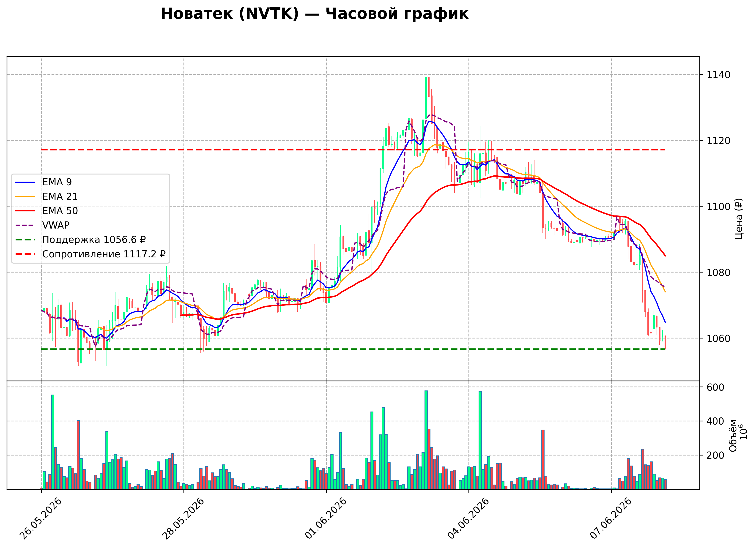This screenshot has height=548, width=756.
Task: Click the 01.06.2026 date label
Action: (326, 519)
